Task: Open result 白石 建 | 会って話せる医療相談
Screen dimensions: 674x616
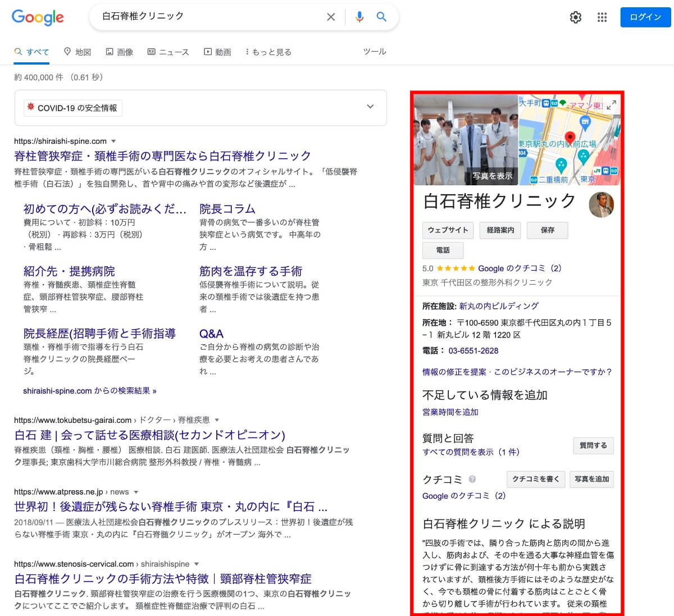Action: (x=149, y=435)
